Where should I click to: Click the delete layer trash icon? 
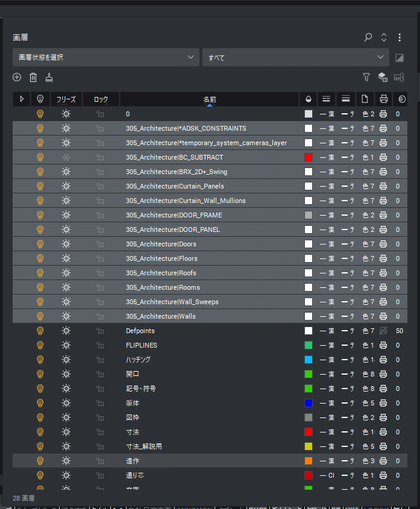[33, 77]
